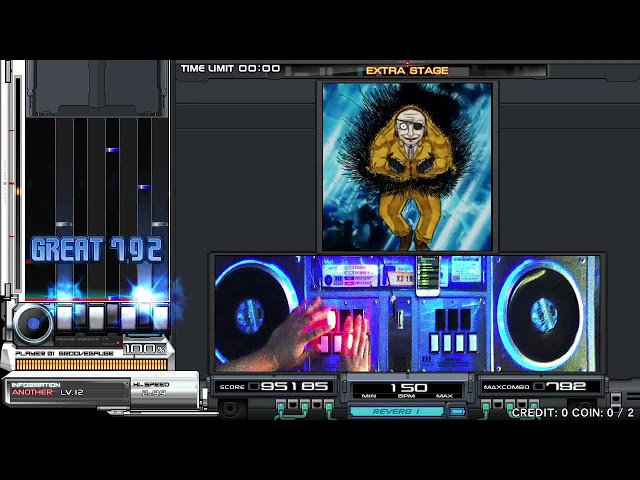Open the eyepatch character artwork panel
This screenshot has width=640, height=480.
tap(407, 167)
